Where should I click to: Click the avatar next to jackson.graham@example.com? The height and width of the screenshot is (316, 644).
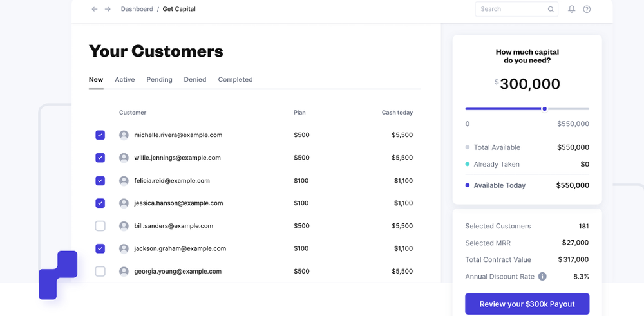coord(124,248)
